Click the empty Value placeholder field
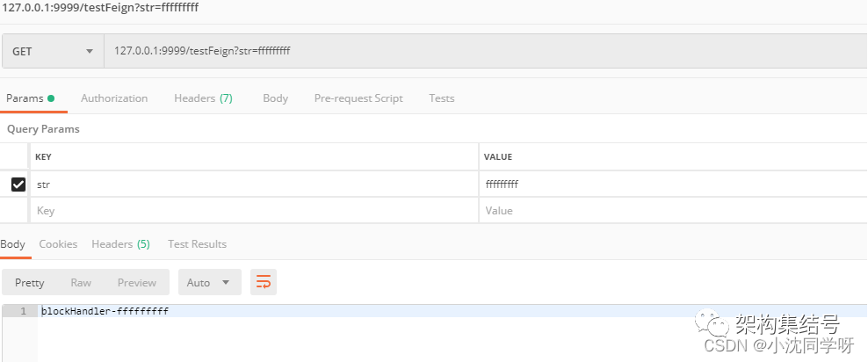The image size is (868, 362). 672,211
